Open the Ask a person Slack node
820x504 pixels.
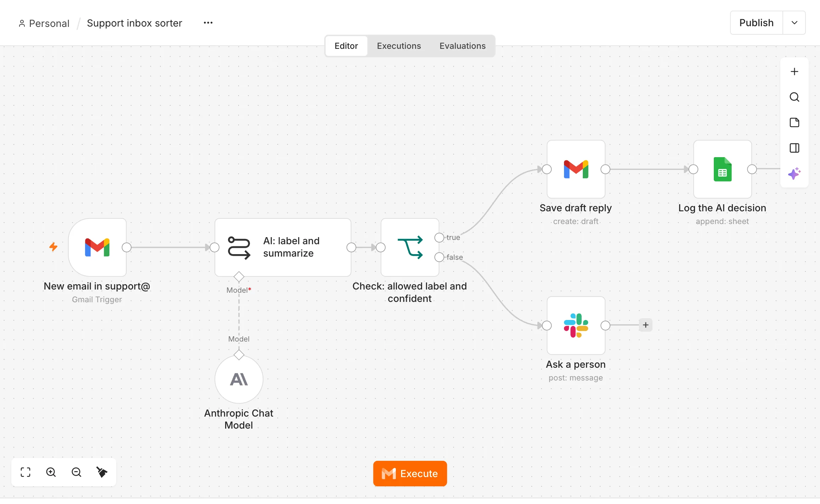coord(576,325)
